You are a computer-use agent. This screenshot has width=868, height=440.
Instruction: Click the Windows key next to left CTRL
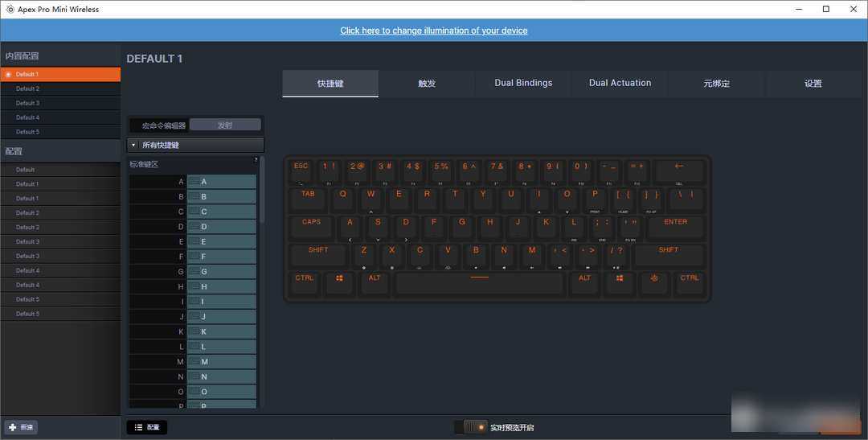point(339,283)
